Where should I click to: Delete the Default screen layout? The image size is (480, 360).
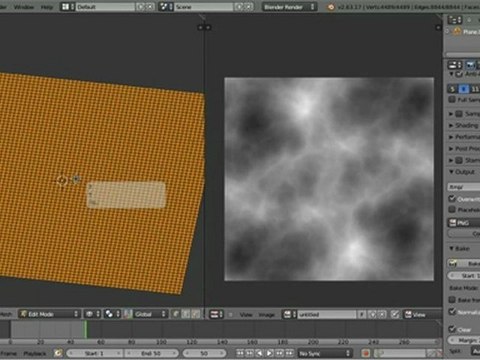tap(150, 7)
